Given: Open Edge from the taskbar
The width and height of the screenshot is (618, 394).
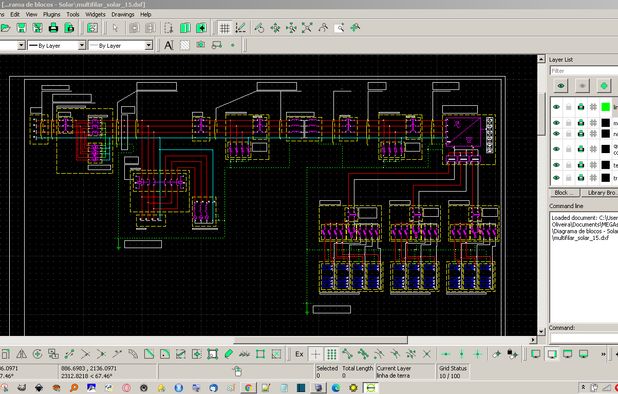Looking at the screenshot, I should [x=336, y=388].
